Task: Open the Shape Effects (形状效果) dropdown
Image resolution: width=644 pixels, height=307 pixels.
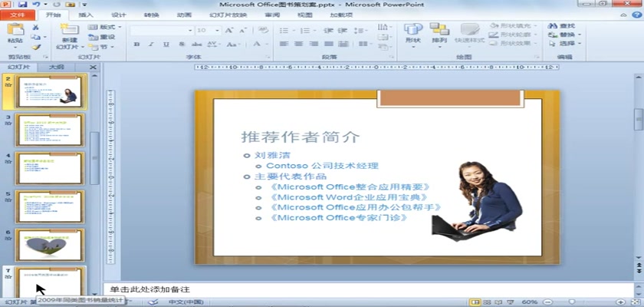Action: [514, 43]
